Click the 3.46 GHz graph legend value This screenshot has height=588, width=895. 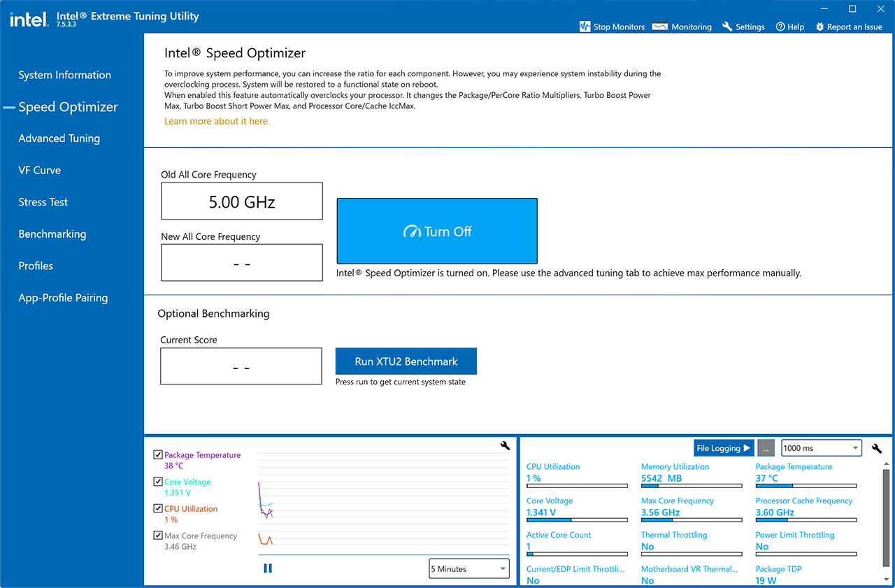(x=180, y=547)
